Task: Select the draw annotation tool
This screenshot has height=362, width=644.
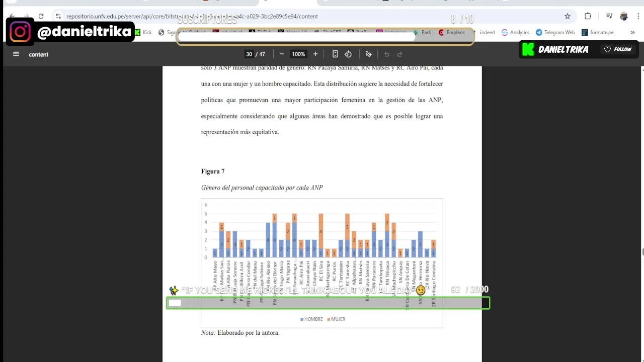Action: (368, 54)
